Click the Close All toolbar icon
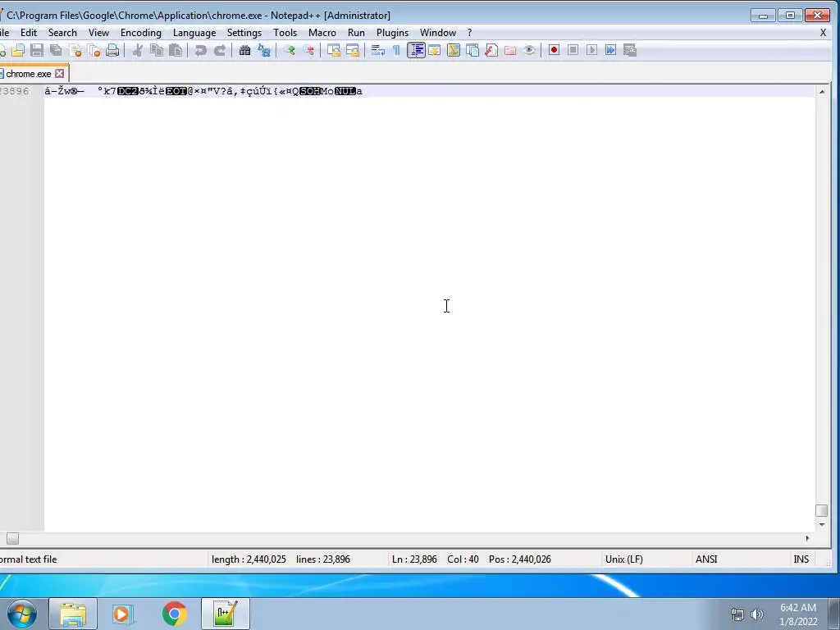The width and height of the screenshot is (840, 630). pyautogui.click(x=94, y=50)
